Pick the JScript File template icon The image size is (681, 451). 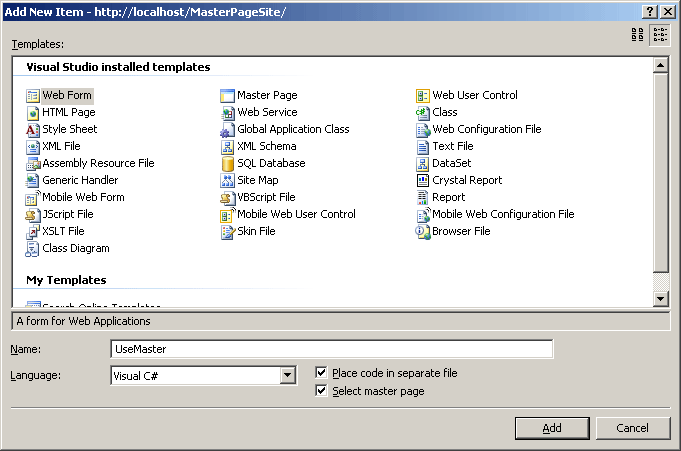point(33,215)
